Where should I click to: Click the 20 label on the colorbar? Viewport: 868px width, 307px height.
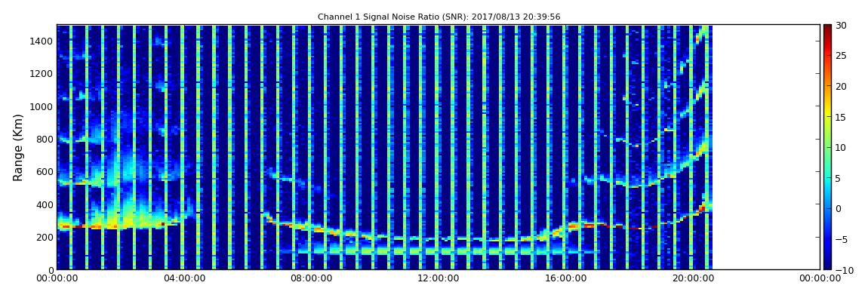click(842, 86)
